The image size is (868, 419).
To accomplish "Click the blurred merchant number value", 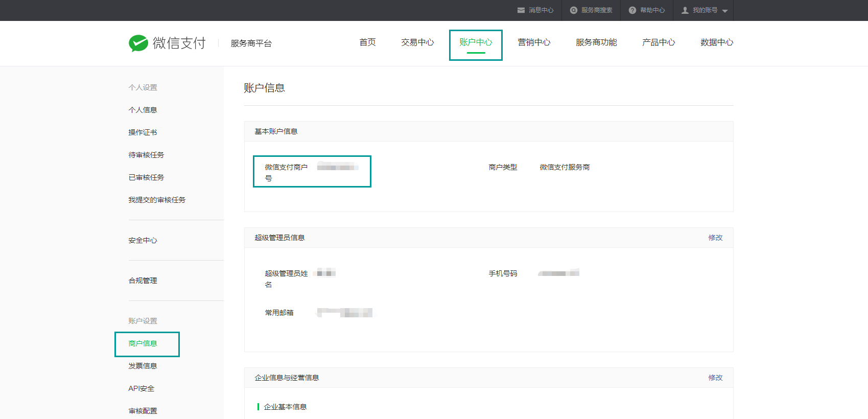I will (338, 167).
